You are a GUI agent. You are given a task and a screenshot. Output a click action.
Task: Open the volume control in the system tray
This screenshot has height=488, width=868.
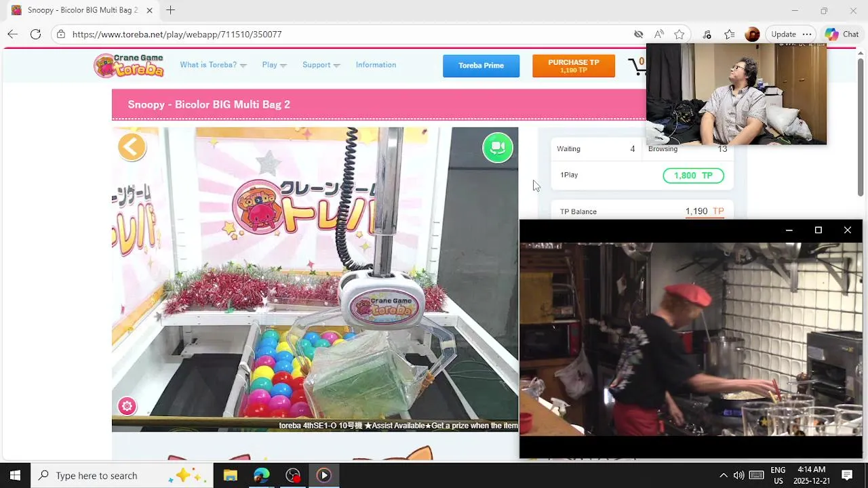pos(738,475)
